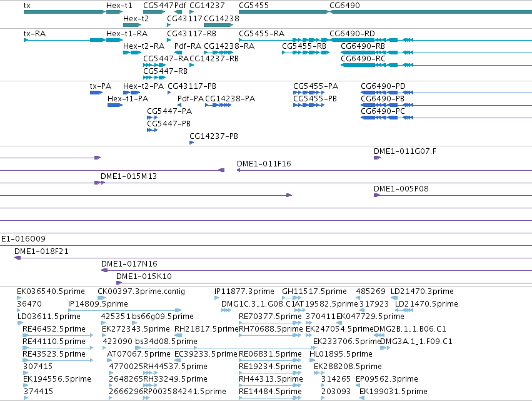Click the DME1-015M13 clone label
The image size is (532, 401).
pos(129,176)
